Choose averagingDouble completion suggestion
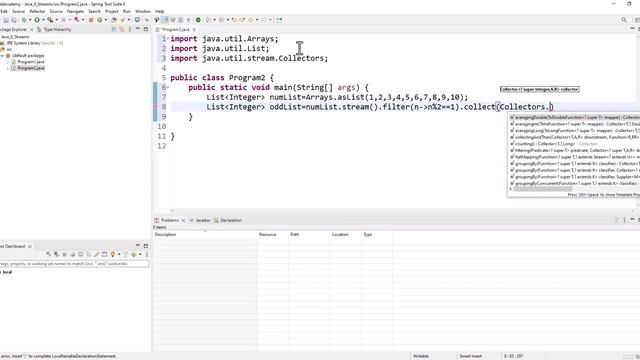 coord(574,118)
